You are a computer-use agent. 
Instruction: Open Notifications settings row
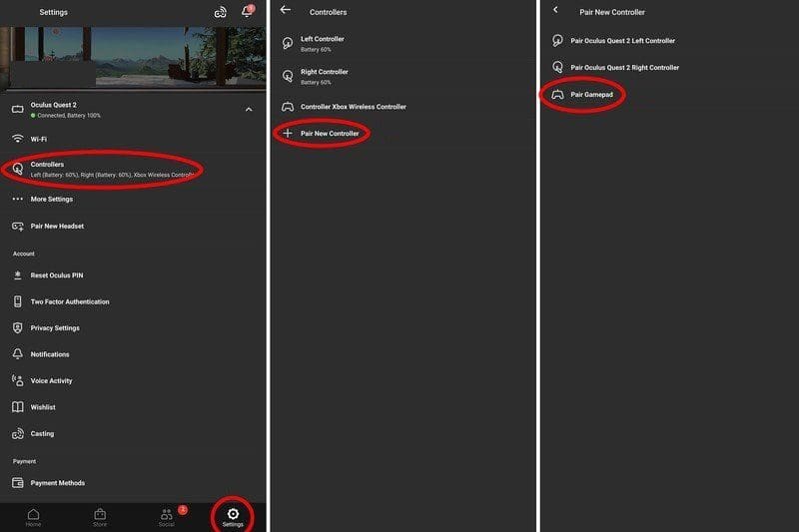133,354
